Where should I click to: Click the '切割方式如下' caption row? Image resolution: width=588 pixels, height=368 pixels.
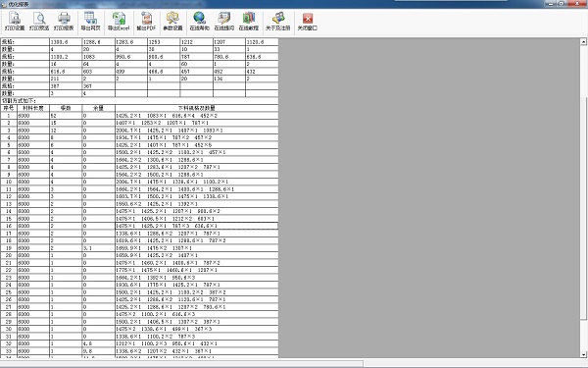pyautogui.click(x=139, y=101)
